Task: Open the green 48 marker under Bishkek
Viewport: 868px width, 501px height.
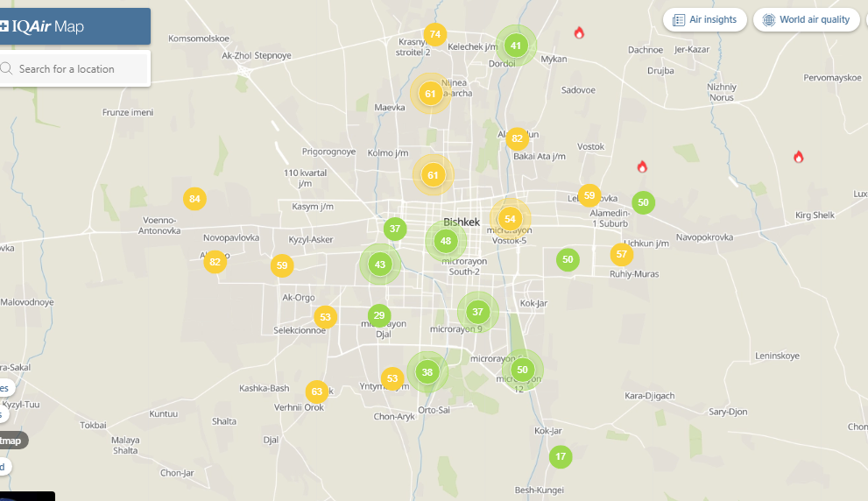Action: coord(446,241)
